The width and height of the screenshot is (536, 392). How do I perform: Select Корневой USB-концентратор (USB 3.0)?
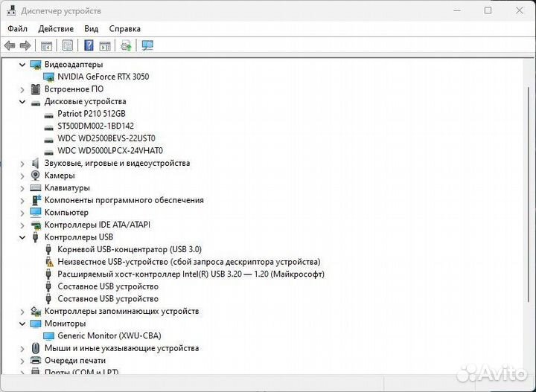130,249
